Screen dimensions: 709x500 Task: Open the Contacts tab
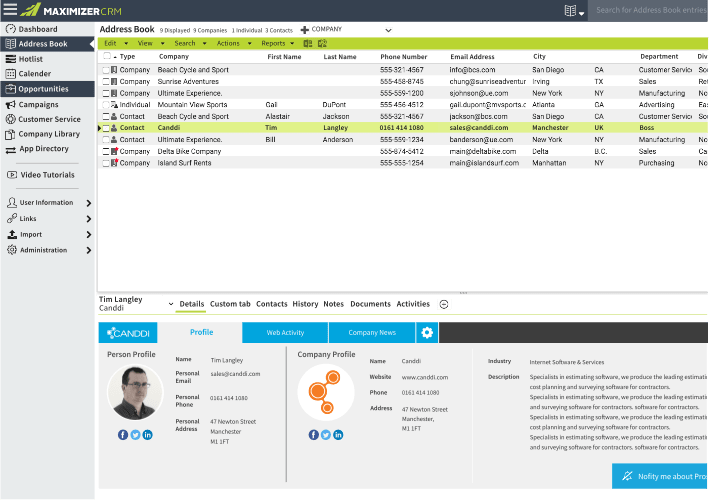click(x=272, y=304)
